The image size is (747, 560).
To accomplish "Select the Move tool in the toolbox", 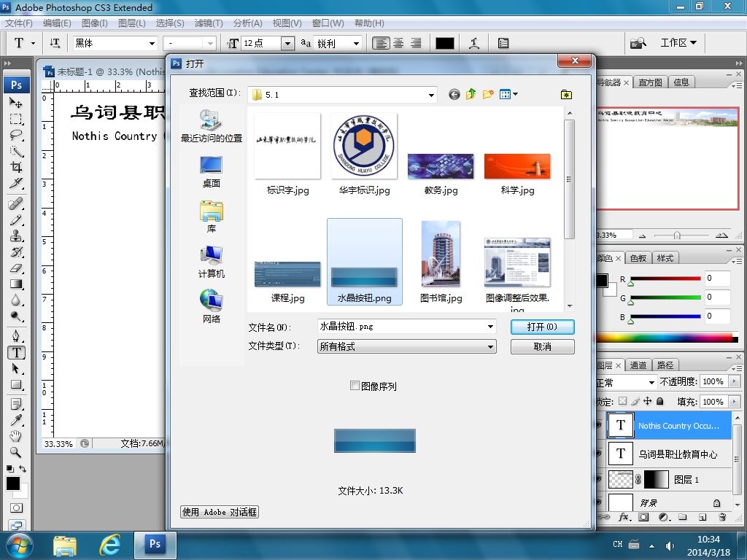I will coord(16,103).
